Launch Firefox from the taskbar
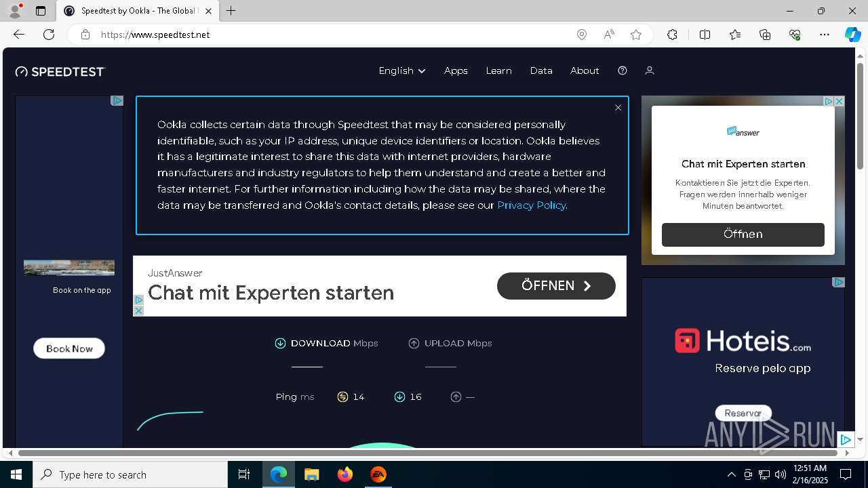Image resolution: width=868 pixels, height=488 pixels. [345, 474]
